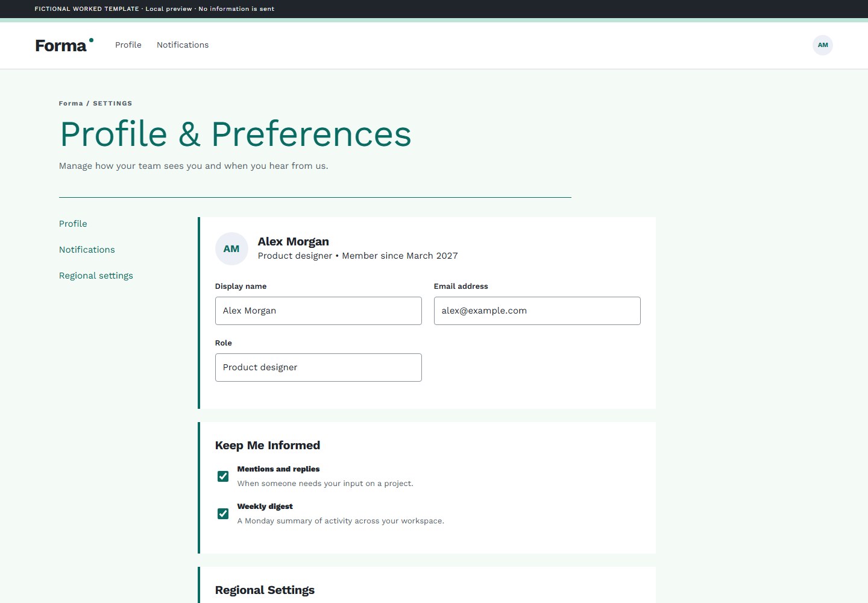Click the Profile & Preferences page title
The image size is (868, 603).
tap(236, 134)
